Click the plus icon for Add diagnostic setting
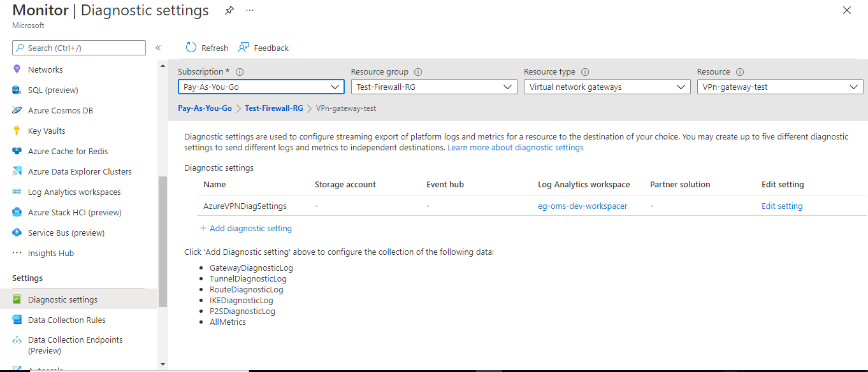Viewport: 868px width, 372px height. pos(203,228)
